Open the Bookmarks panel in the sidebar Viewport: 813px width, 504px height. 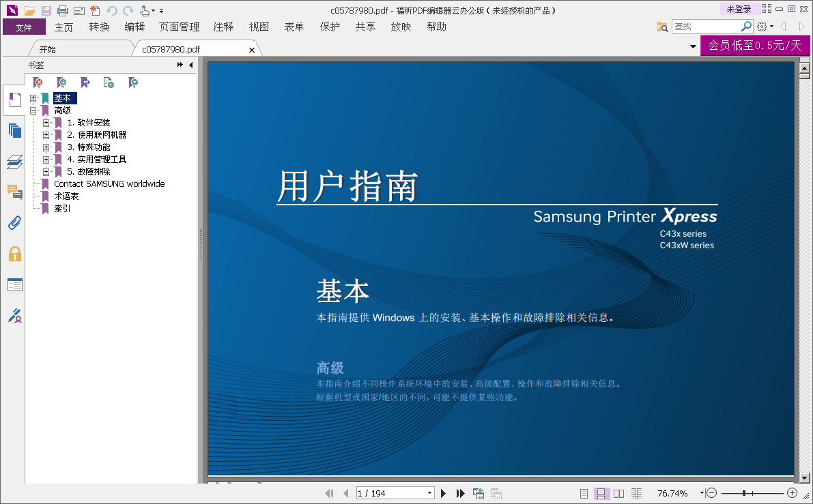[x=14, y=100]
